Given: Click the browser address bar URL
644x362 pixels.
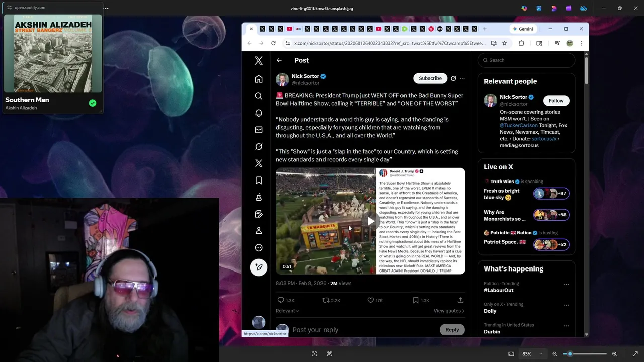Looking at the screenshot, I should (389, 43).
